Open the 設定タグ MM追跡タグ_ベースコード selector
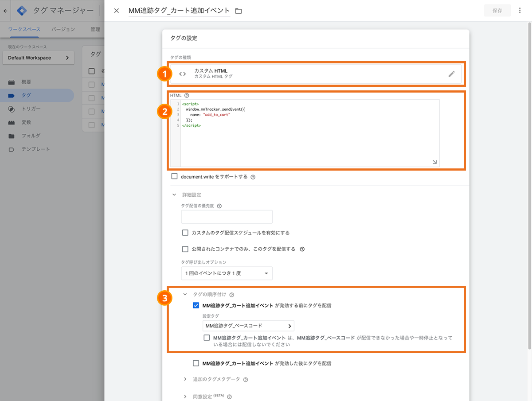Image resolution: width=532 pixels, height=401 pixels. pyautogui.click(x=248, y=326)
